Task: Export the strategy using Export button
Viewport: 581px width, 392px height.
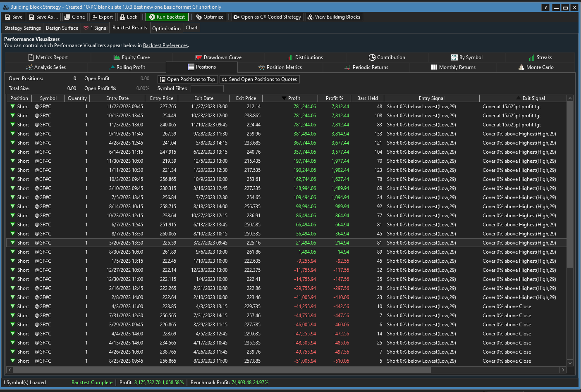Action: point(102,17)
